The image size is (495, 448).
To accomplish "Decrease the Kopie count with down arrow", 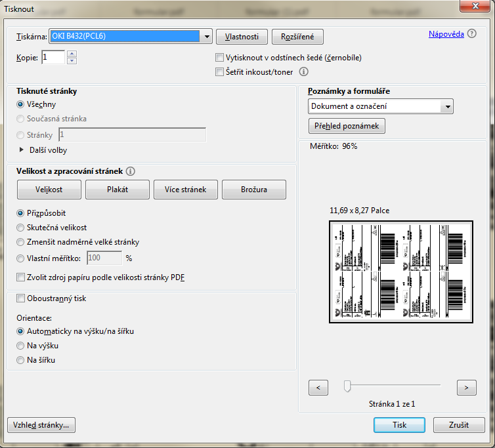I will pos(72,61).
